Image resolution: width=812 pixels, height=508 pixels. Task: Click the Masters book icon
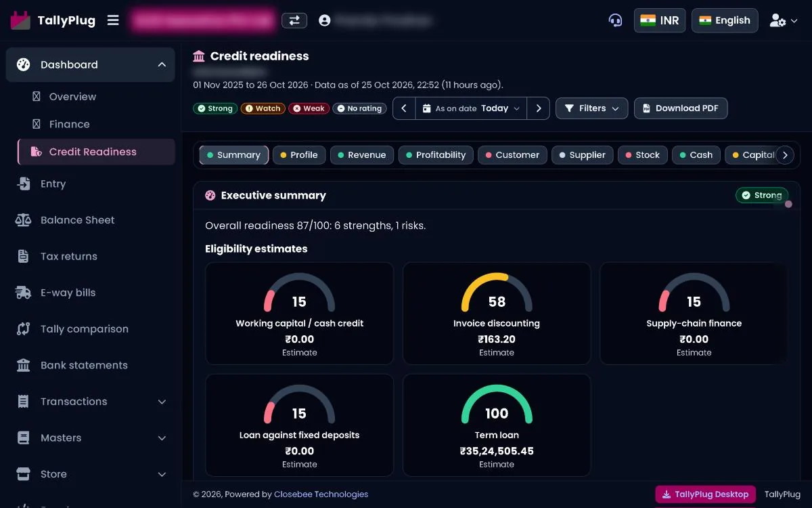23,438
